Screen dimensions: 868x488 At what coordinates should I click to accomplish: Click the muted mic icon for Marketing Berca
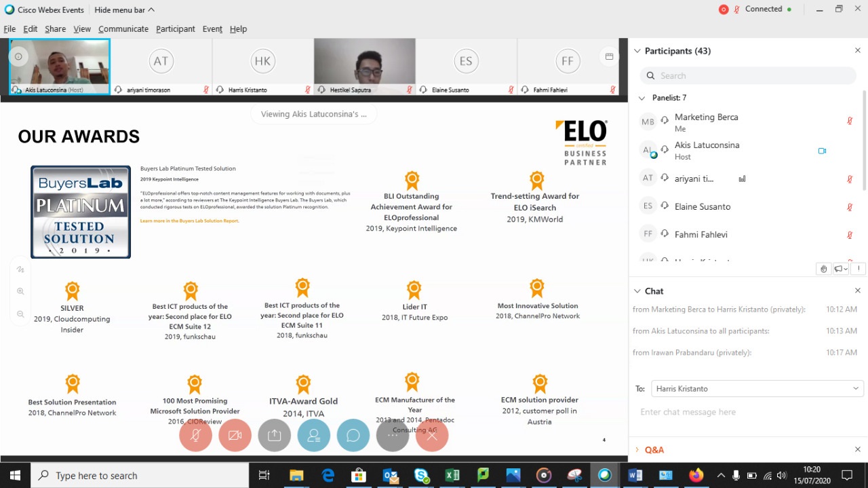pyautogui.click(x=850, y=121)
